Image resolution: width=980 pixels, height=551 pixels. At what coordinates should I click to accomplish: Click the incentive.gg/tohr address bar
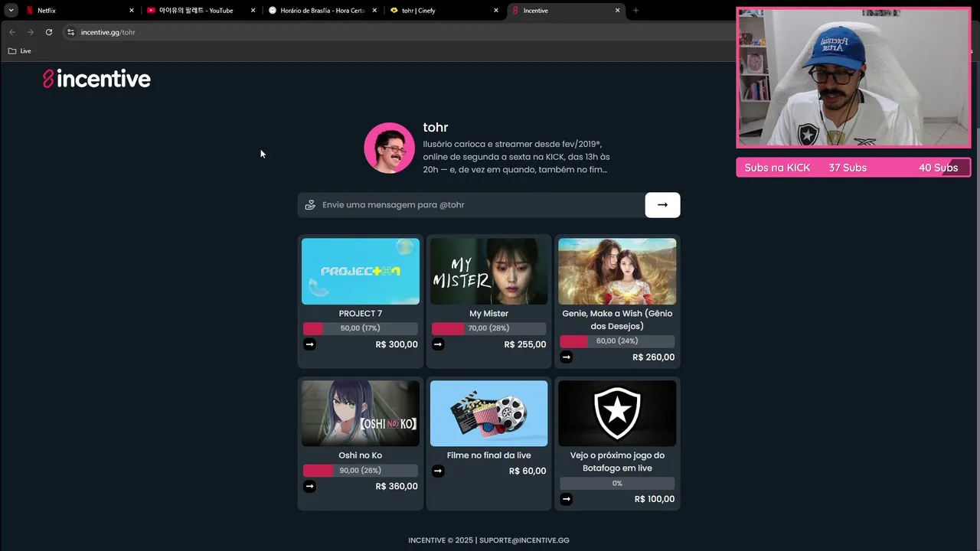pos(398,32)
